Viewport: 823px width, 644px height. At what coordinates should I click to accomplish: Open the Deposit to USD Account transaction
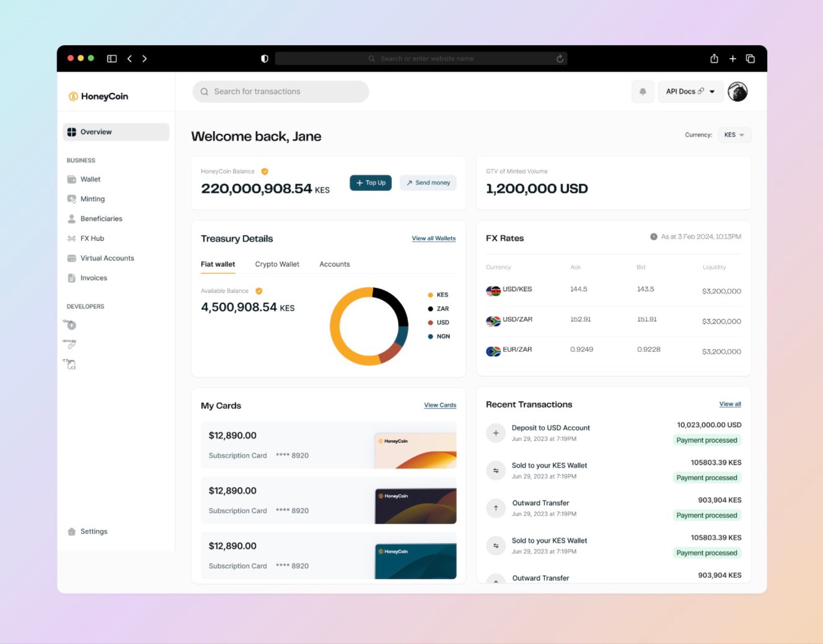[614, 433]
